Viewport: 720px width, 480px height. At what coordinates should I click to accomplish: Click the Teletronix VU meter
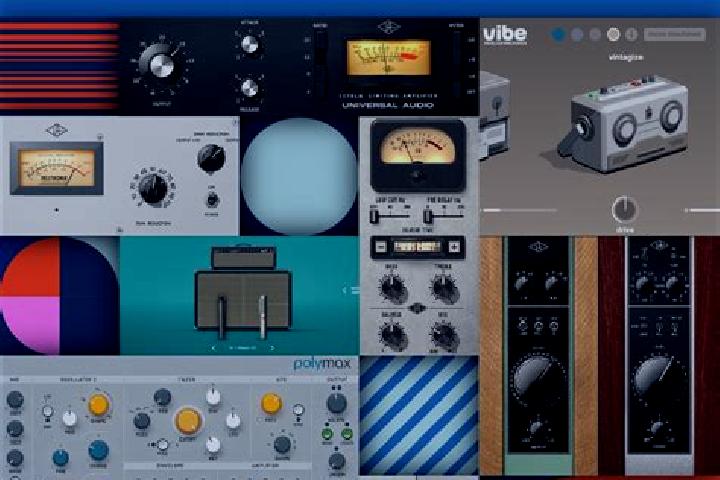[x=57, y=168]
